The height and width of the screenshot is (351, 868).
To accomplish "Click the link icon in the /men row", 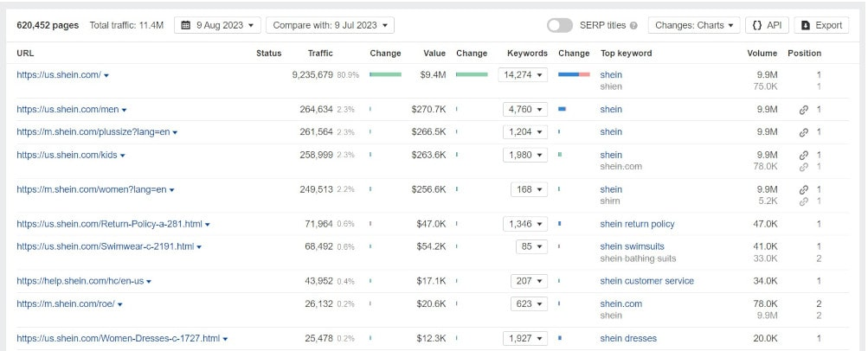I will click(803, 110).
